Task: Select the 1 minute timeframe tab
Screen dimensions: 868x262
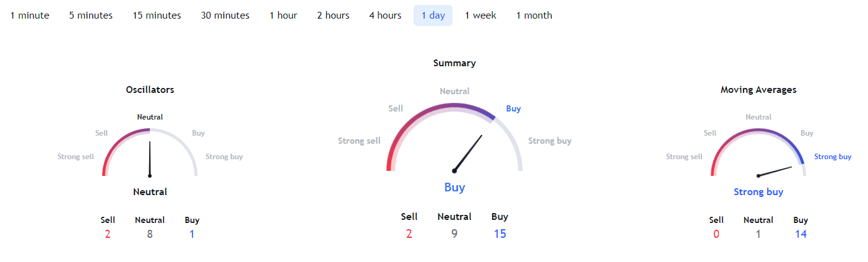Action: pyautogui.click(x=30, y=15)
